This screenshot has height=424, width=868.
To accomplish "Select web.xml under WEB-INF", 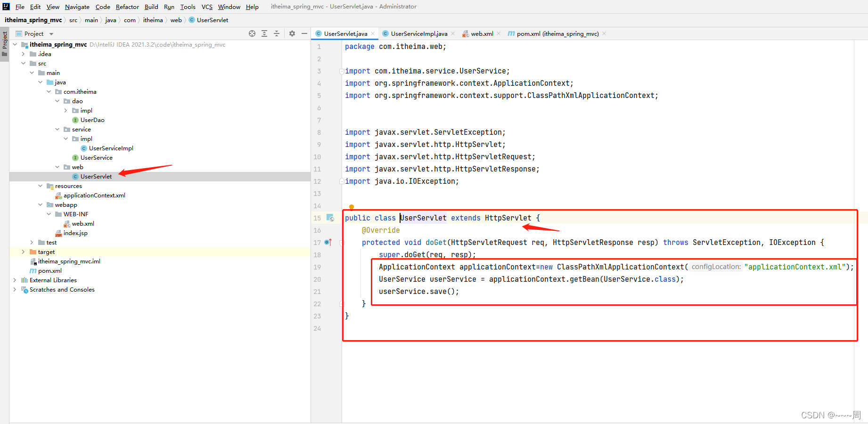I will 83,224.
